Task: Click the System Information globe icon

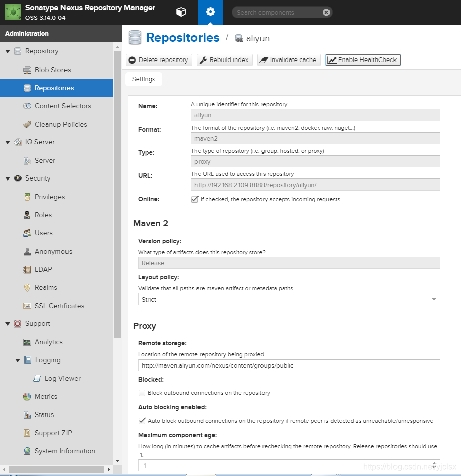Action: (27, 451)
